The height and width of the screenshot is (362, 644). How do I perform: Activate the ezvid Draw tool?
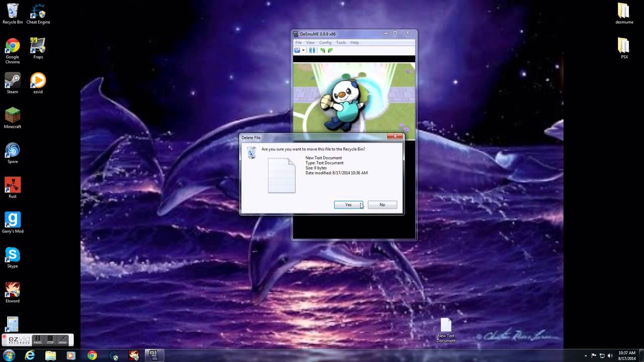[x=62, y=340]
